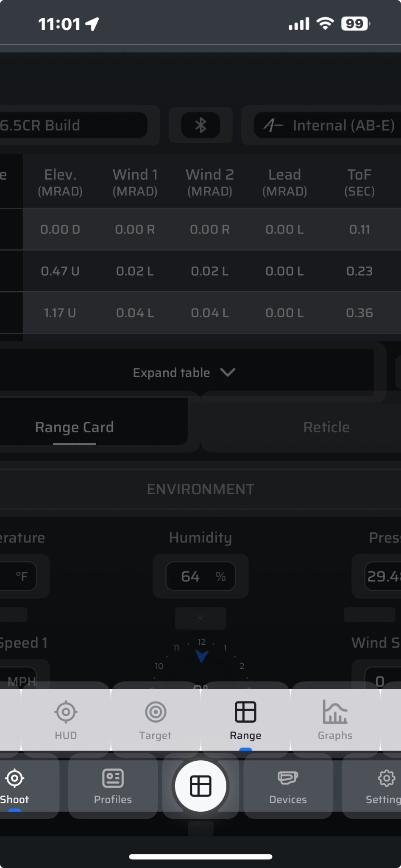Edit the Humidity 64 % field
This screenshot has width=401, height=868.
click(200, 576)
